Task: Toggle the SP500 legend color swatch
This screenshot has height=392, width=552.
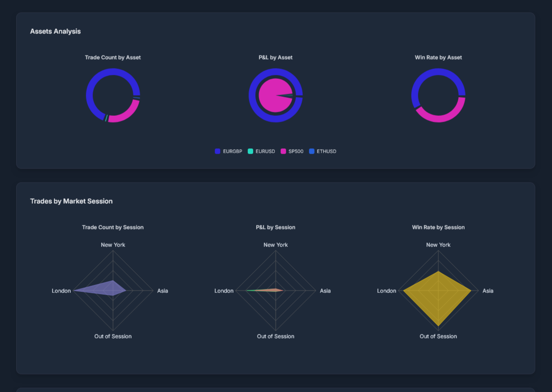Action: 283,151
